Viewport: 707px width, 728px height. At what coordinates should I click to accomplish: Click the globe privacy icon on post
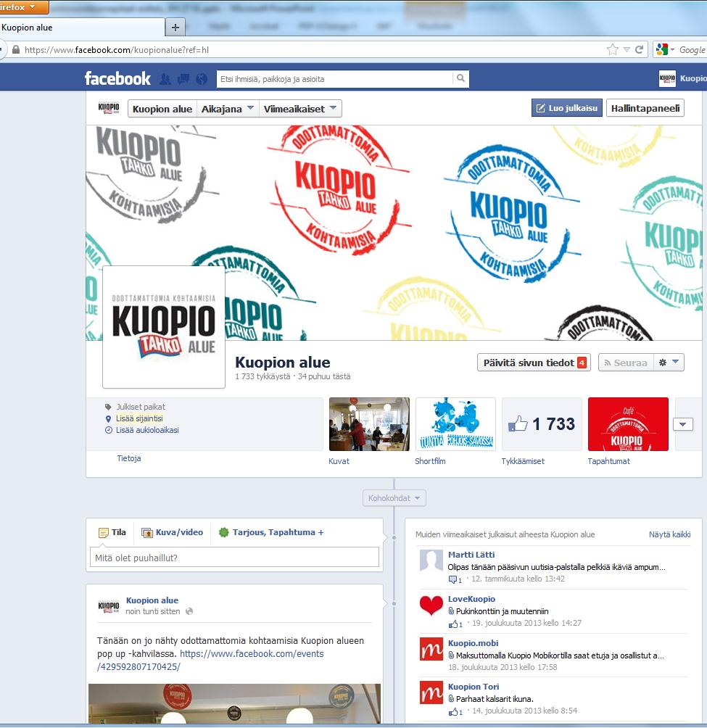(x=189, y=611)
